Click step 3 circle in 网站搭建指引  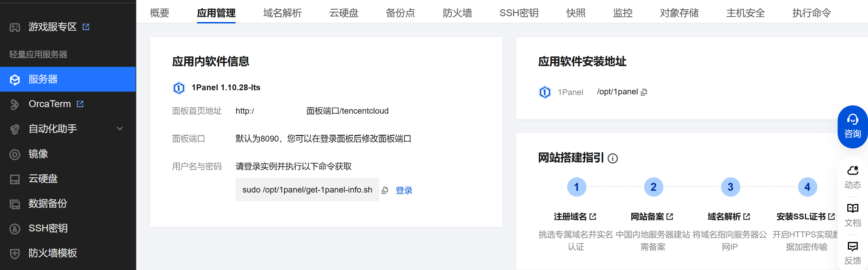coord(730,187)
